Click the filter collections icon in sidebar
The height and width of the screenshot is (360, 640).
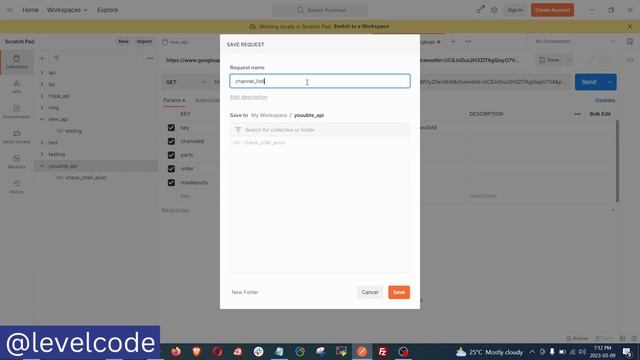tap(57, 58)
